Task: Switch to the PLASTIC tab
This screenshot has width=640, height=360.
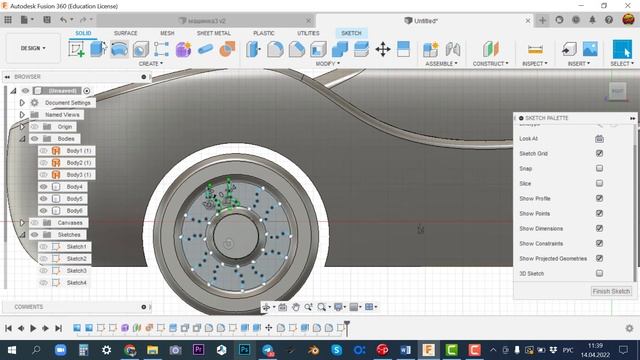Action: [264, 33]
